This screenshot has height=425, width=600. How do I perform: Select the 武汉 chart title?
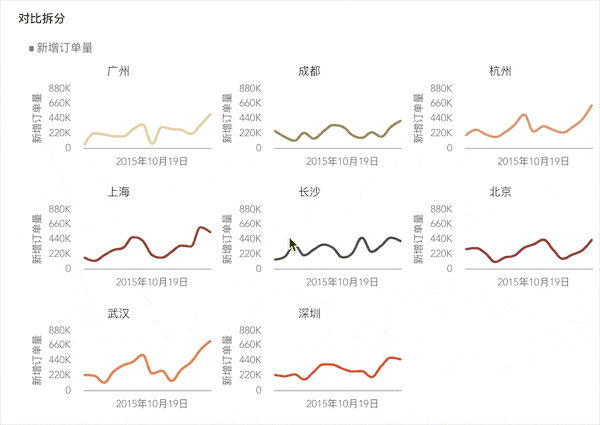click(x=118, y=314)
